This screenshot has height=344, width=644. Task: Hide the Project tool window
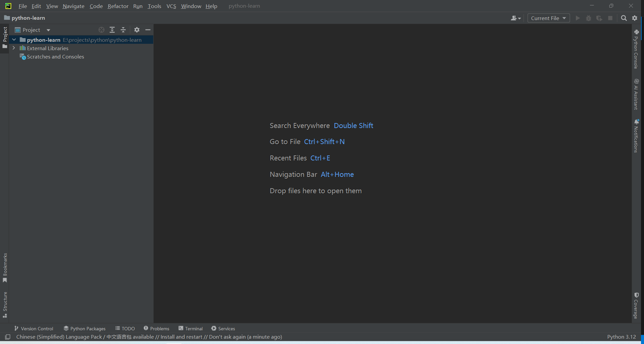pyautogui.click(x=148, y=30)
